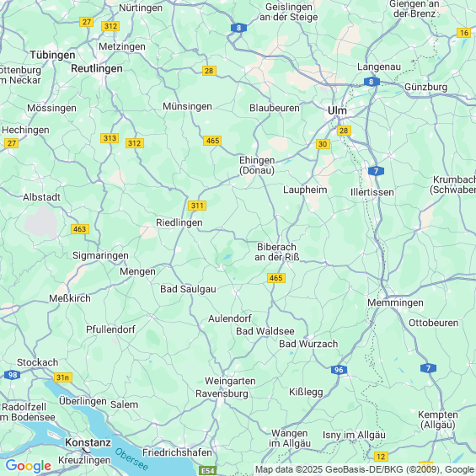
Task: Select the Ravensburg place label
Action: pyautogui.click(x=222, y=393)
